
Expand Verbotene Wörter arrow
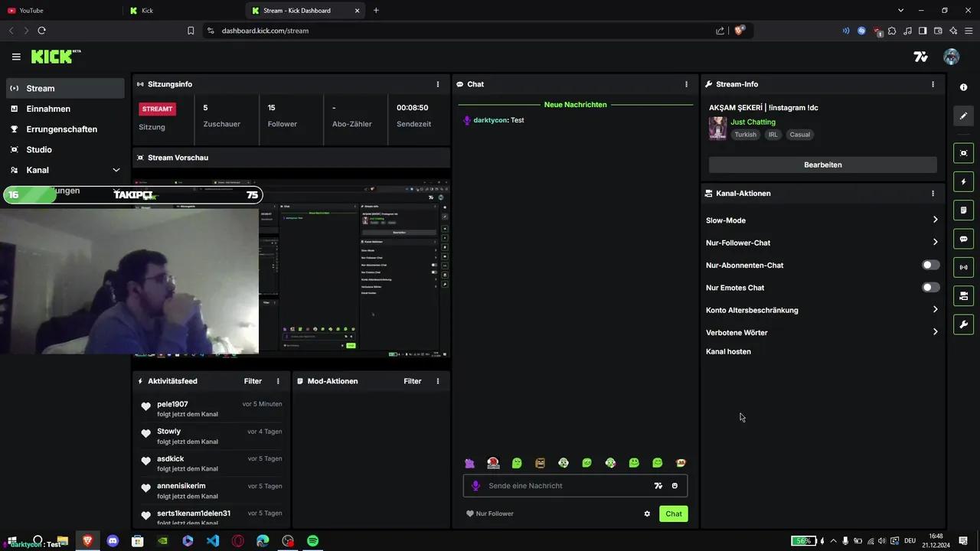pos(935,332)
